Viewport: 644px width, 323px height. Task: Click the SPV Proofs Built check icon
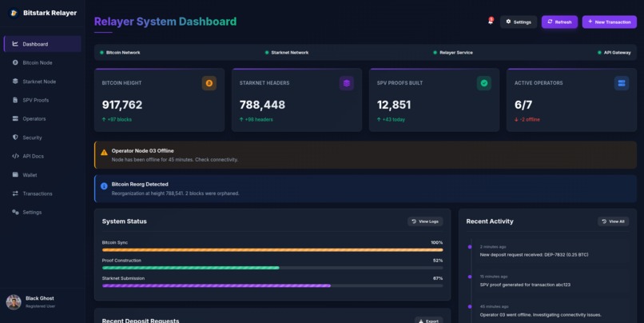point(484,83)
